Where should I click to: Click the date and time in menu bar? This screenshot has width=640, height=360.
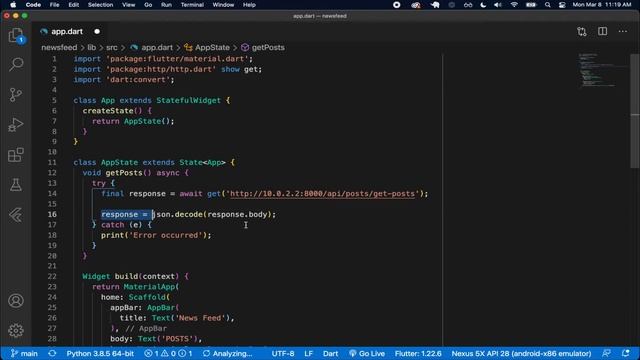point(602,5)
